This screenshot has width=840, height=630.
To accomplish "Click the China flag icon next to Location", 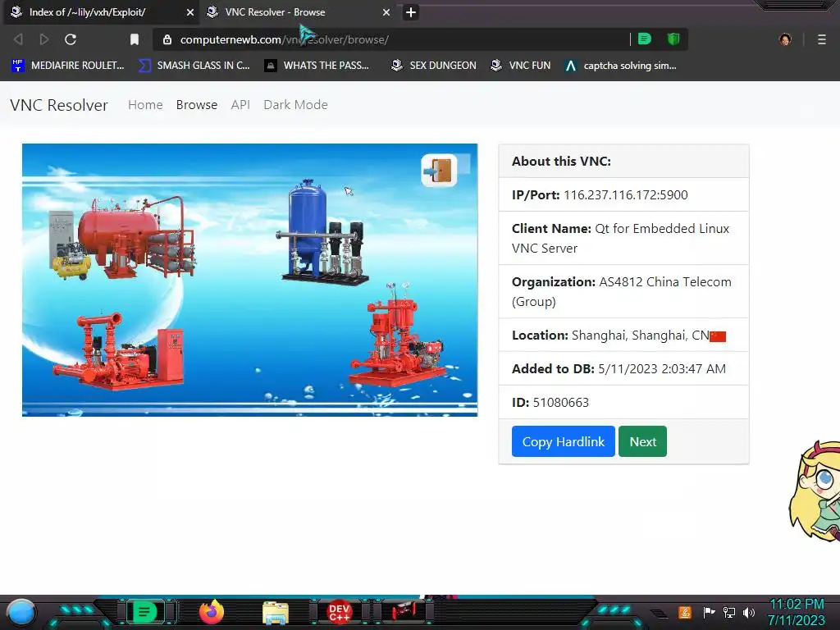I will tap(718, 336).
